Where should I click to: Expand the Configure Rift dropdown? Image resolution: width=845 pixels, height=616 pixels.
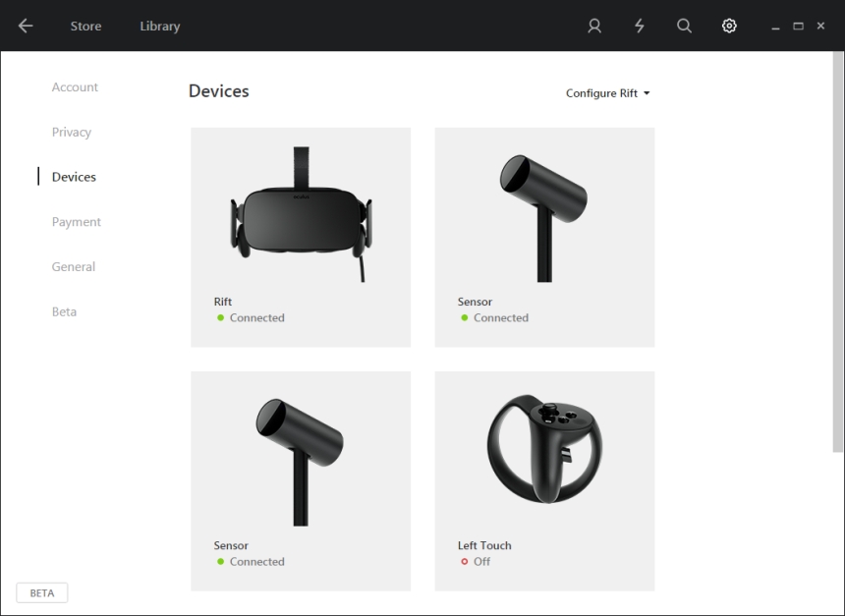point(608,93)
